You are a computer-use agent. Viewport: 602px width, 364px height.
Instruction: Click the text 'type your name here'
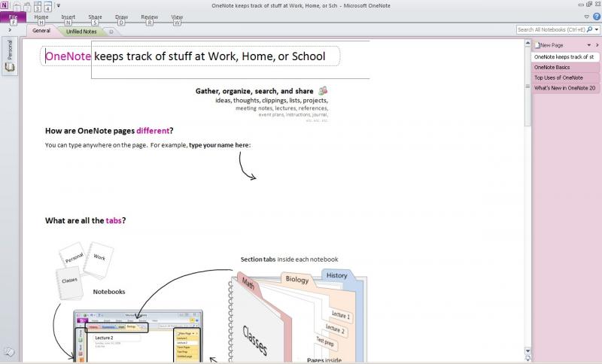pyautogui.click(x=219, y=145)
